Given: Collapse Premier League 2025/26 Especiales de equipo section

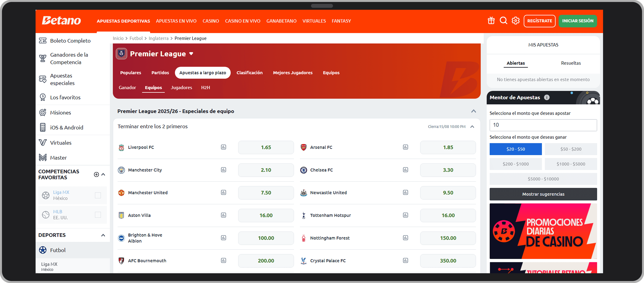Looking at the screenshot, I should 473,111.
